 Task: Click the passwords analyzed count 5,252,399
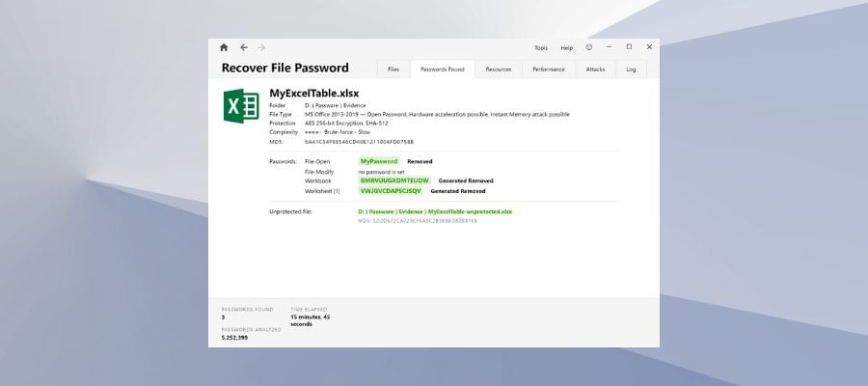point(234,337)
